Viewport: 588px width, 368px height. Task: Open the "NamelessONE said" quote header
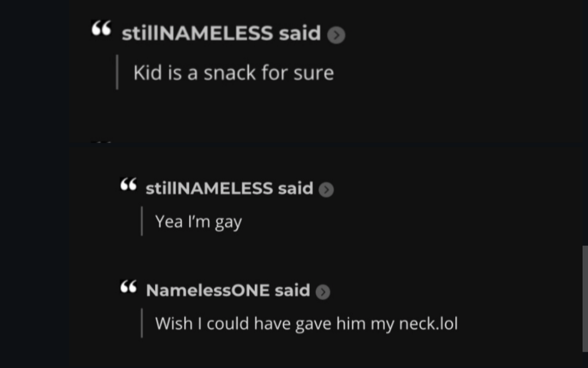tap(228, 290)
